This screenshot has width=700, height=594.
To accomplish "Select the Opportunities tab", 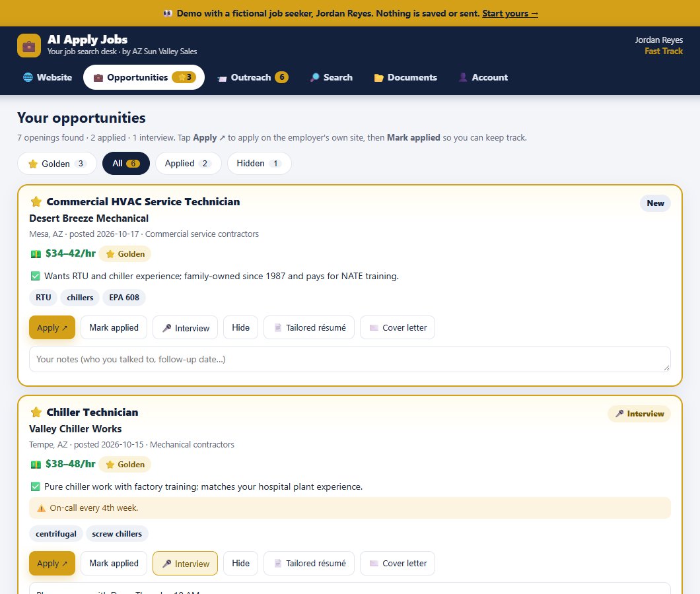I will point(144,77).
